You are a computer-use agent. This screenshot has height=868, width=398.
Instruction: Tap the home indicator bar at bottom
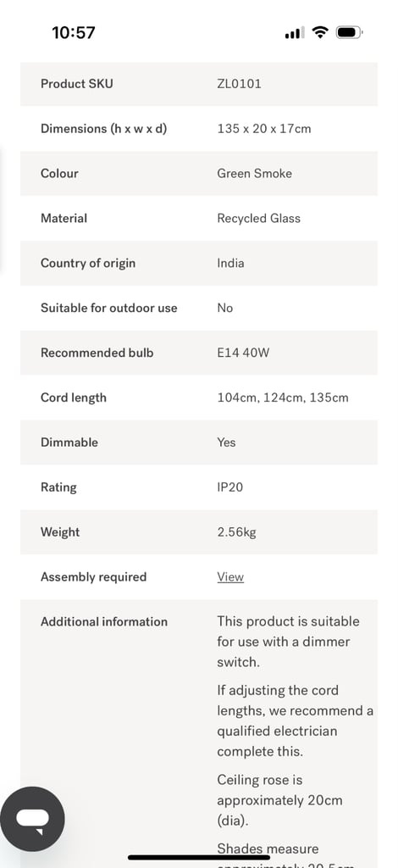[199, 858]
